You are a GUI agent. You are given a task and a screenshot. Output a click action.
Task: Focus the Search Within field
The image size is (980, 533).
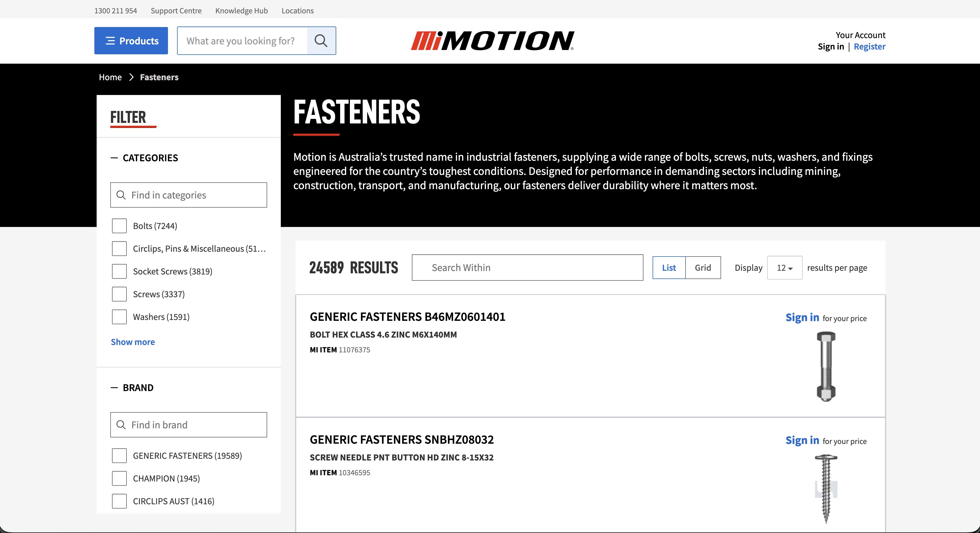(x=527, y=268)
